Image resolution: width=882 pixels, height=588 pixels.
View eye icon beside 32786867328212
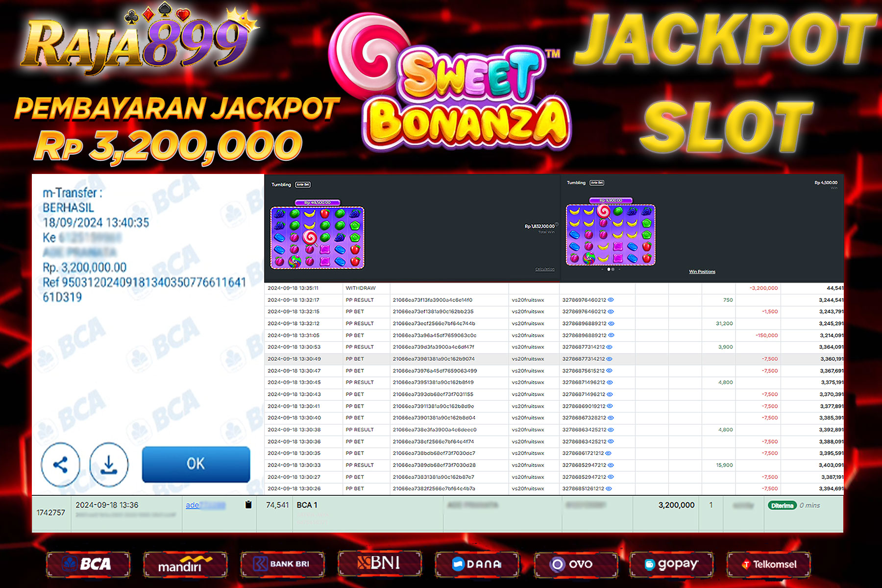[x=611, y=418]
